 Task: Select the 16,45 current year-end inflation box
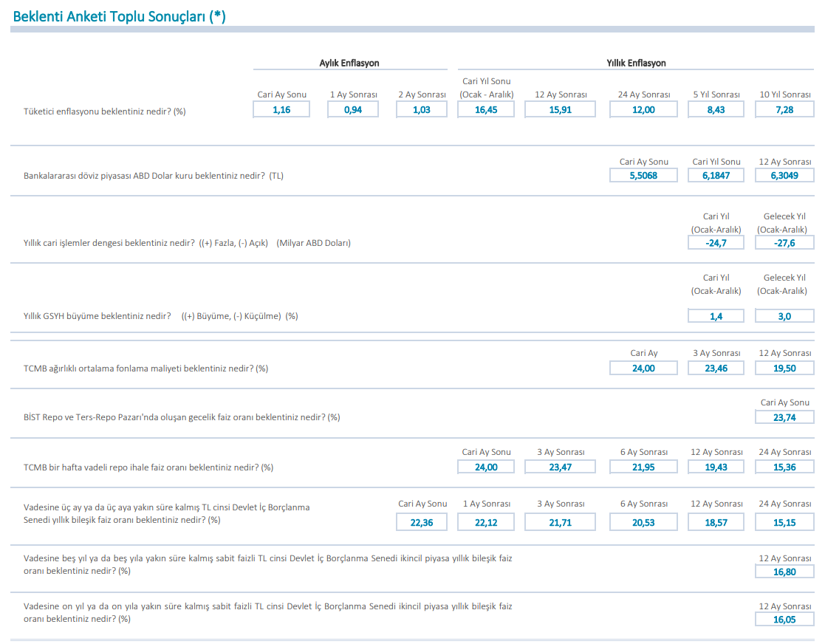(x=486, y=109)
